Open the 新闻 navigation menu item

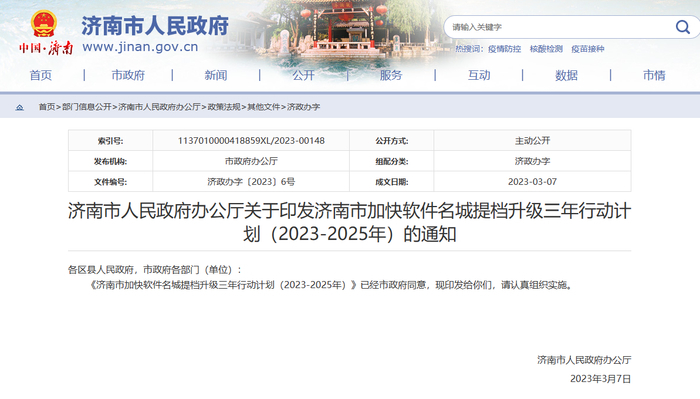(x=216, y=75)
